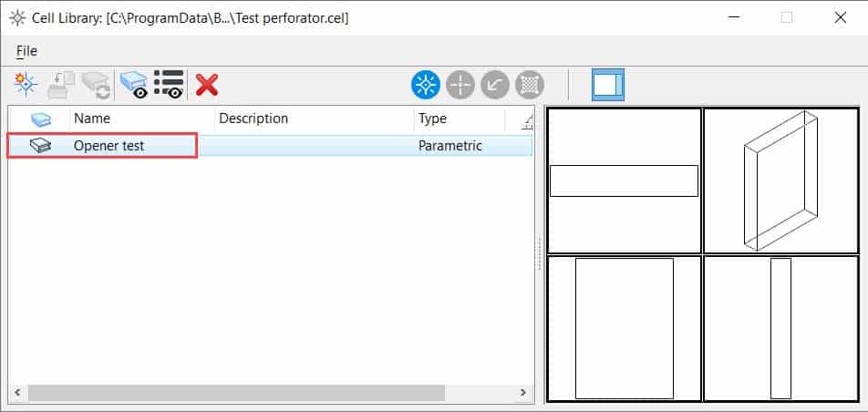Image resolution: width=868 pixels, height=412 pixels.
Task: Click the gray pattern cell icon
Action: point(530,85)
